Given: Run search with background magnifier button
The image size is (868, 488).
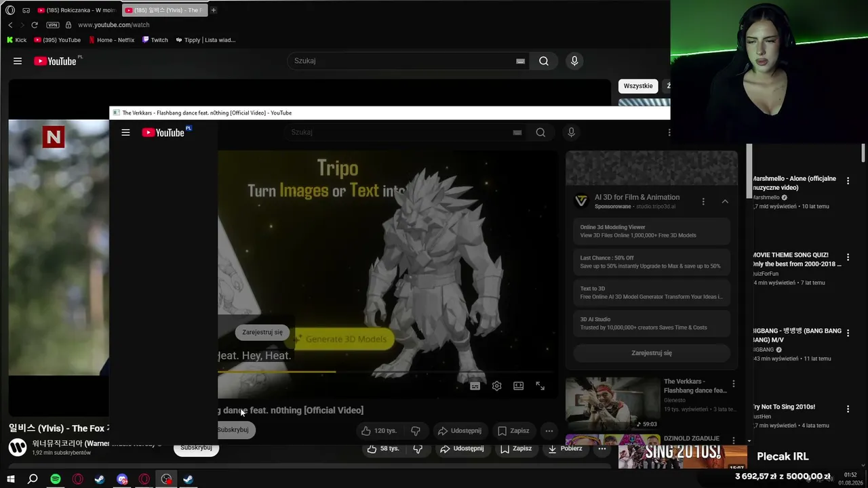Looking at the screenshot, I should point(544,61).
